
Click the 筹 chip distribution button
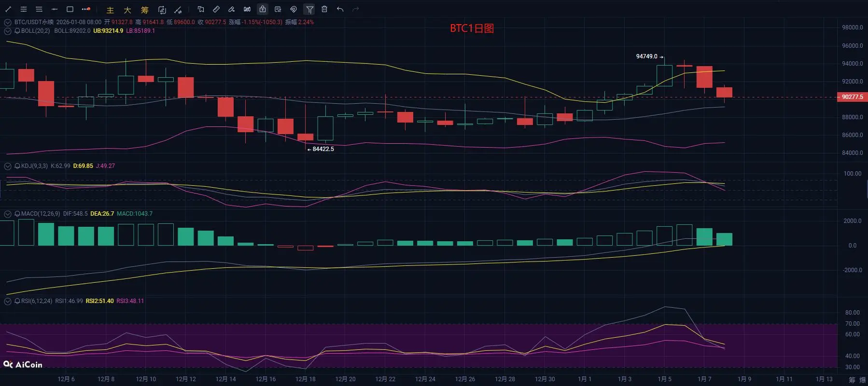145,10
